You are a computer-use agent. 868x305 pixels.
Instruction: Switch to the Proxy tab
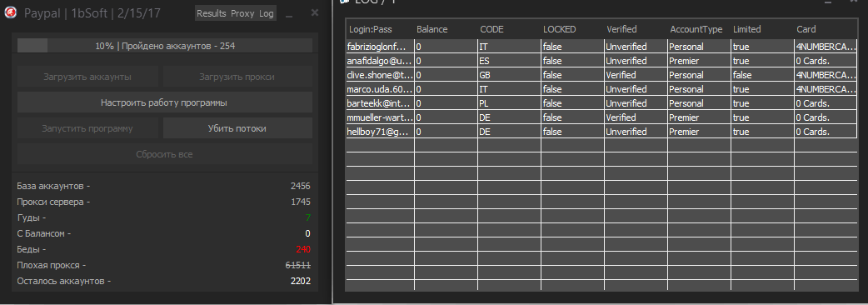coord(242,13)
